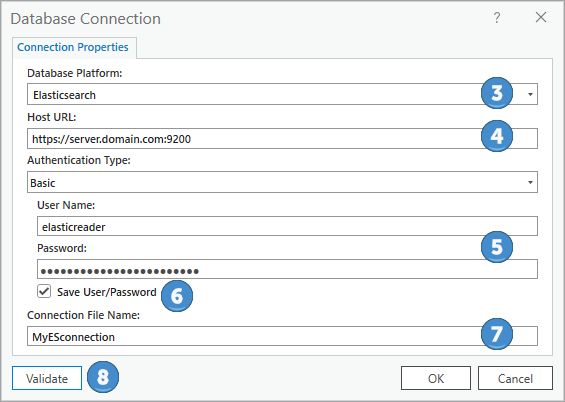Click the help question mark icon
The image size is (565, 402).
pyautogui.click(x=497, y=17)
